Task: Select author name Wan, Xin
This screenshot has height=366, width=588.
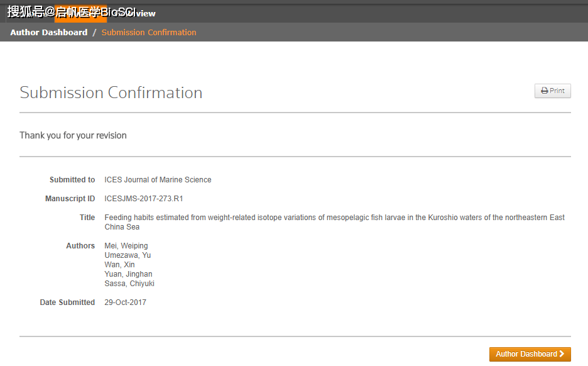Action: click(119, 265)
